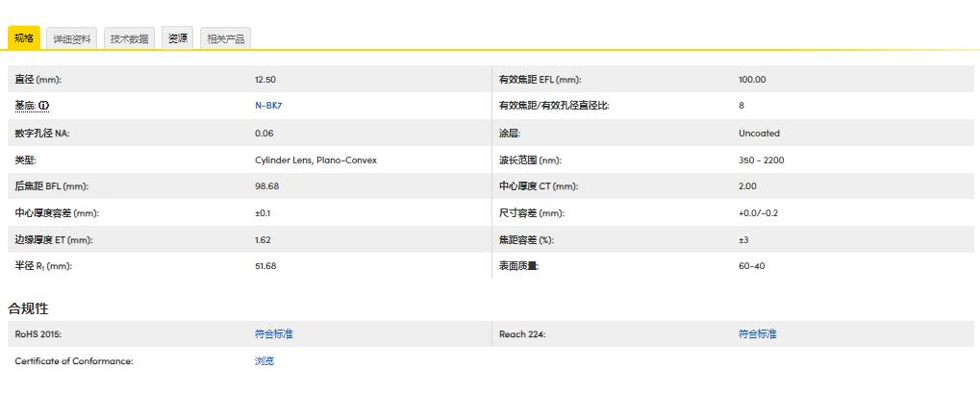Click the surface quality value 60-40
The width and height of the screenshot is (980, 393).
751,266
